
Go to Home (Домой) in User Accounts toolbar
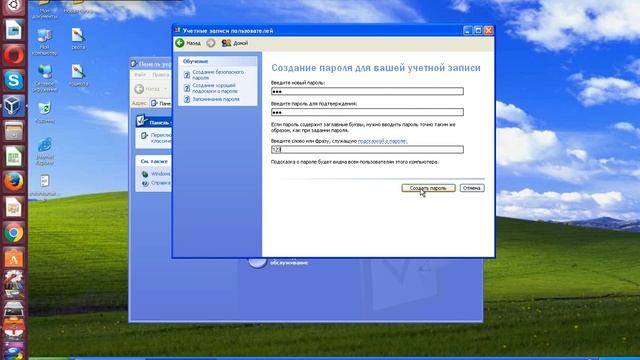235,43
